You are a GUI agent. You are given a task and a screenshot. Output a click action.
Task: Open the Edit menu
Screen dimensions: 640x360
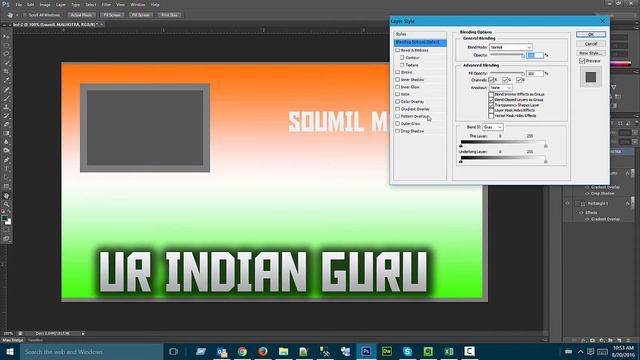[31, 4]
